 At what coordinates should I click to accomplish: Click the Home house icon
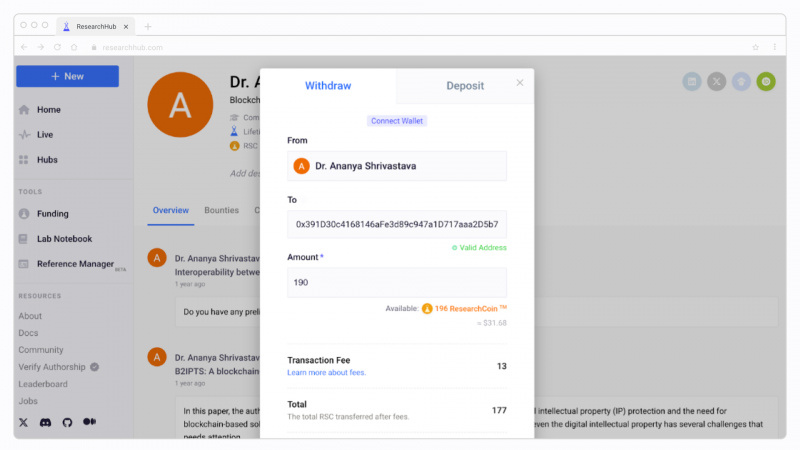click(x=23, y=110)
